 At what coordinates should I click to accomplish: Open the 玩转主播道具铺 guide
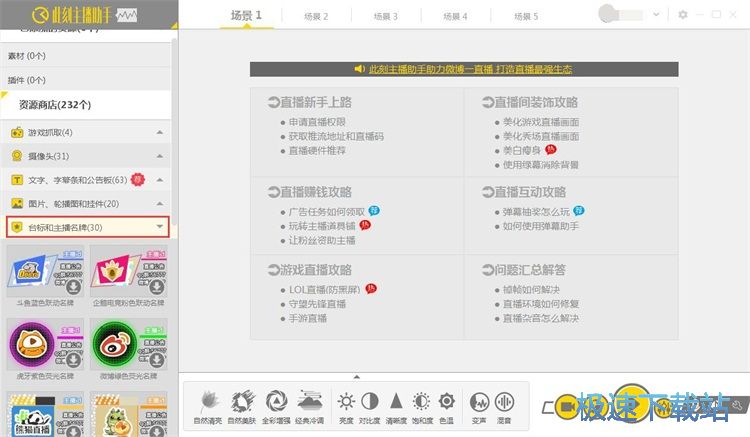(322, 226)
